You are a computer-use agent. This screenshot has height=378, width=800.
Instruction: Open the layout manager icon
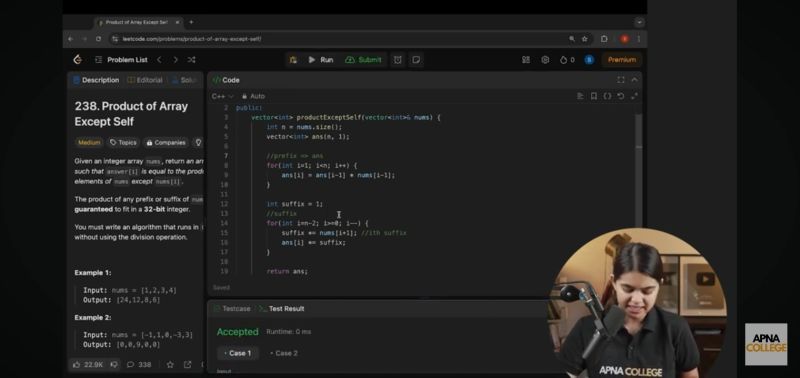tap(526, 60)
